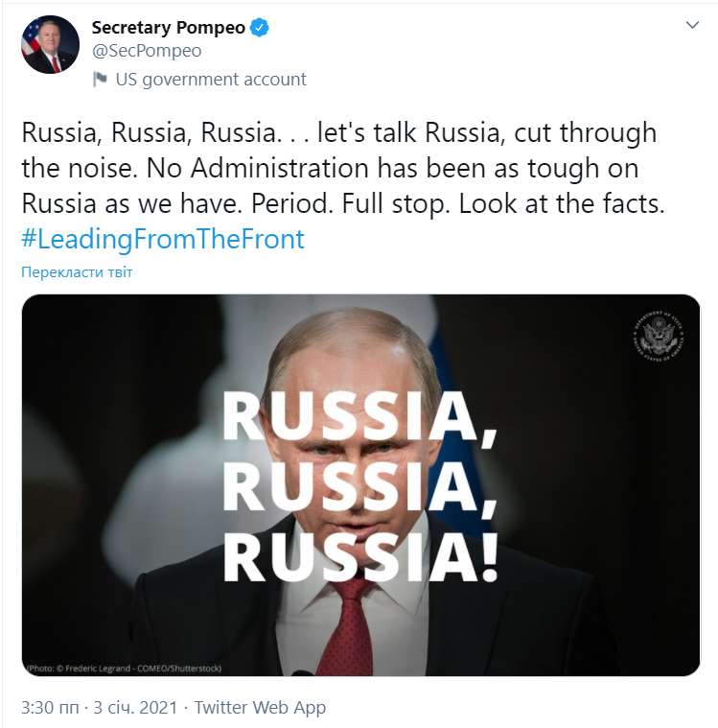The image size is (718, 728).
Task: Open the @SecPompeo handle link
Action: pyautogui.click(x=146, y=51)
